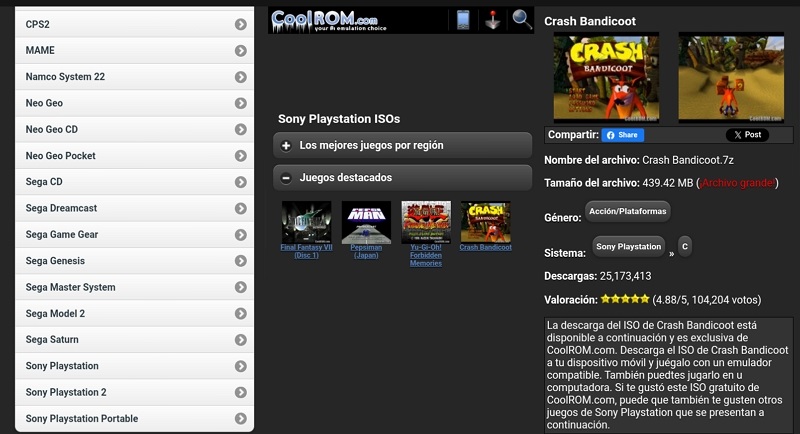
Task: Open Final Fantasy VII cover thumbnail
Action: 306,222
